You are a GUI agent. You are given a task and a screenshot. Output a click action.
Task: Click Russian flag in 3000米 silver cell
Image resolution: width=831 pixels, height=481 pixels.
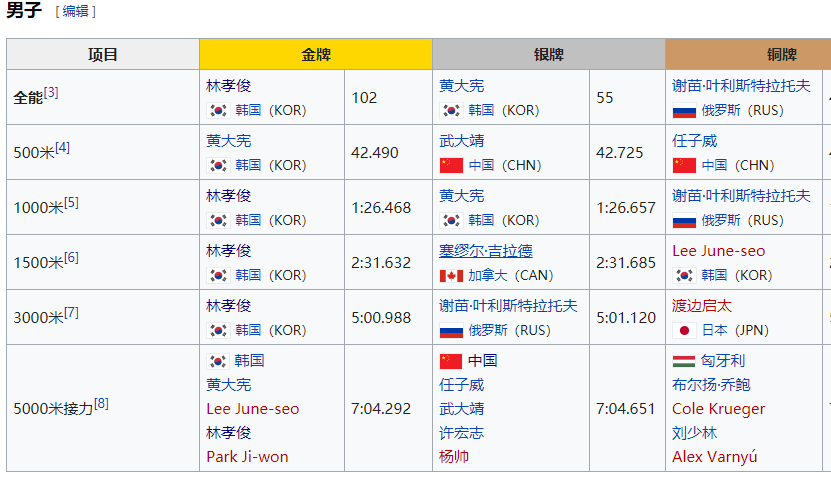point(451,330)
